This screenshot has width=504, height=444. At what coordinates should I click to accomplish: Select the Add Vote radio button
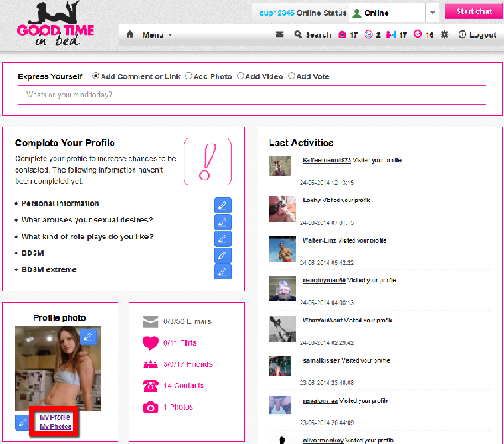pos(292,76)
